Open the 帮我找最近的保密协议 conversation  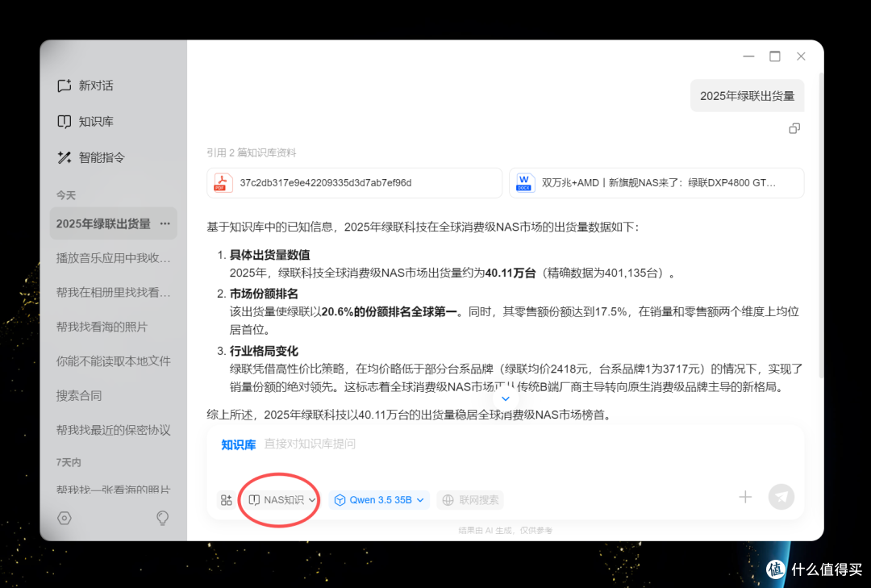click(x=114, y=430)
